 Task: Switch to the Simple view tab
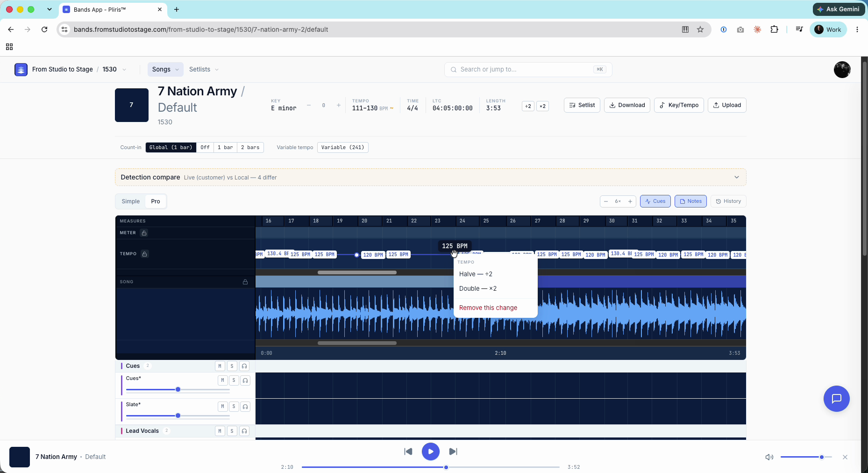tap(131, 201)
